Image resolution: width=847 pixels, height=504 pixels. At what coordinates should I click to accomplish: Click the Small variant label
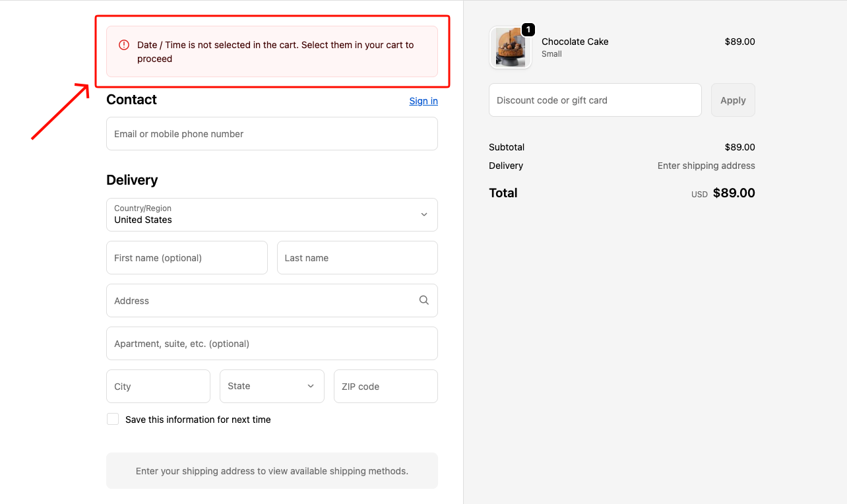click(551, 54)
